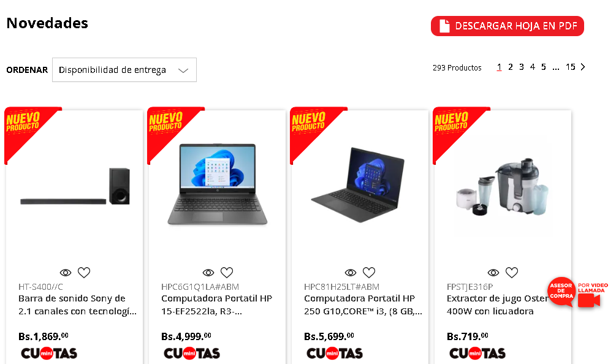Open quick view for HP 250 G10 laptop
616x364 pixels.
point(351,273)
